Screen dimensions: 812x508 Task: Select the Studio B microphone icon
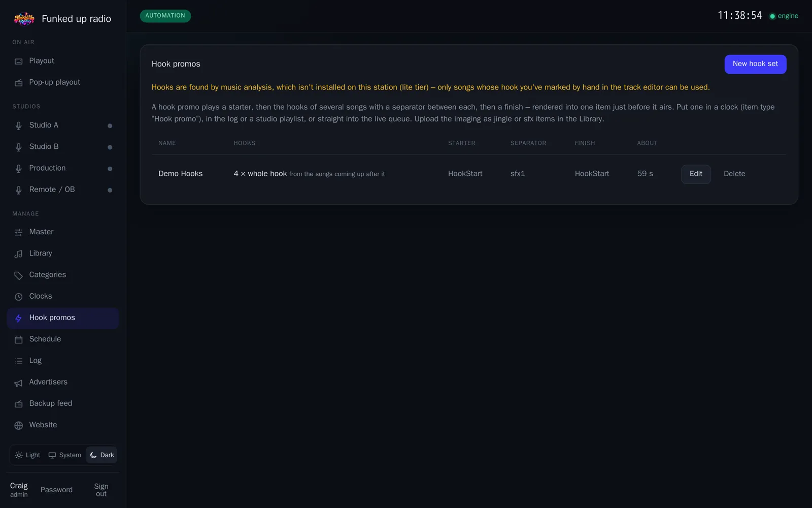pos(19,147)
